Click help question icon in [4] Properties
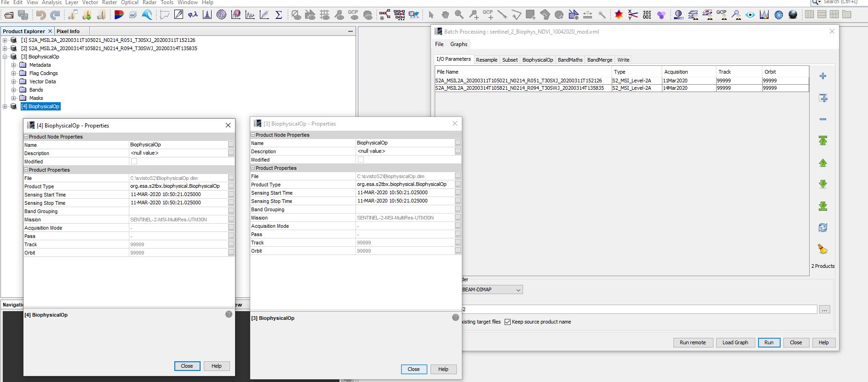The image size is (868, 382). click(229, 314)
